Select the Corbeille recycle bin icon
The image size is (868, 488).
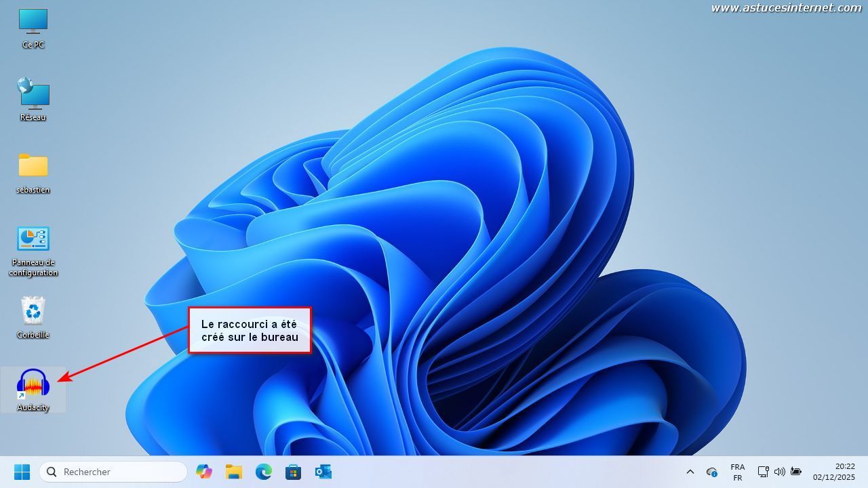(x=33, y=312)
